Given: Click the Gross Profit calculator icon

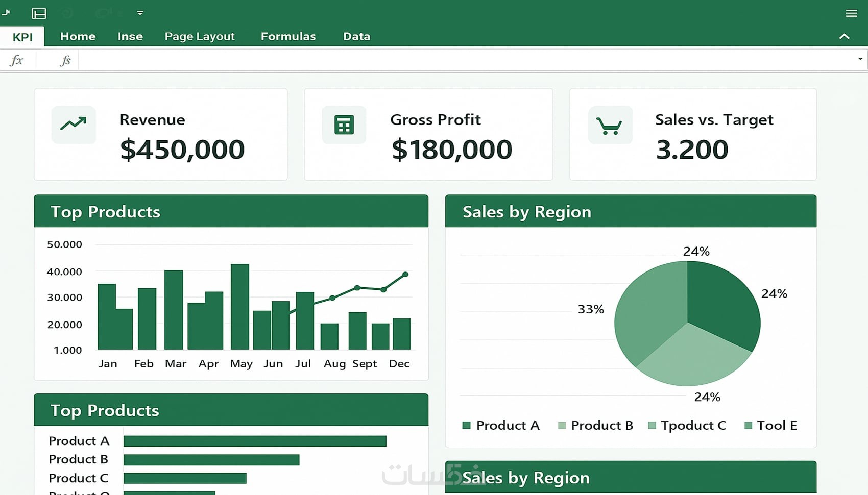Looking at the screenshot, I should 344,125.
